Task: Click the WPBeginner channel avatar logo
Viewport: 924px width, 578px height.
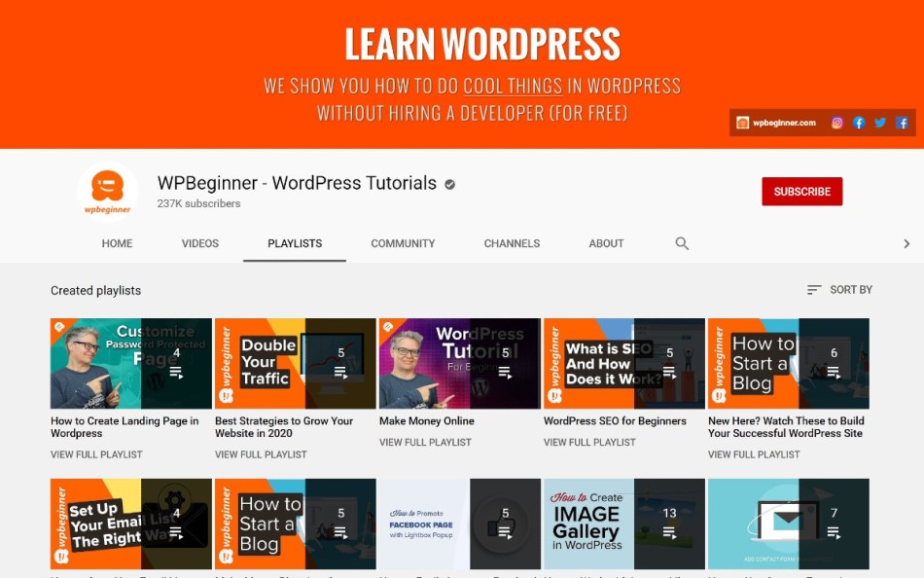Action: point(107,192)
